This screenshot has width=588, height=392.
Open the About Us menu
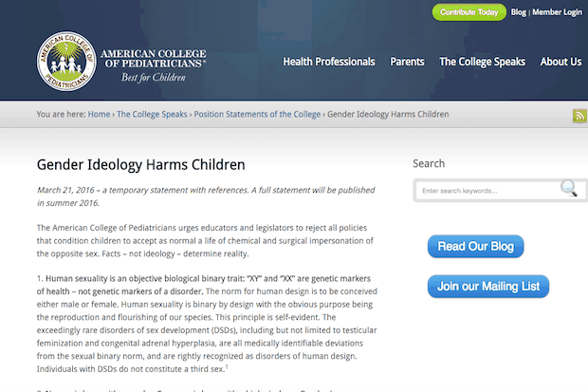(x=560, y=62)
